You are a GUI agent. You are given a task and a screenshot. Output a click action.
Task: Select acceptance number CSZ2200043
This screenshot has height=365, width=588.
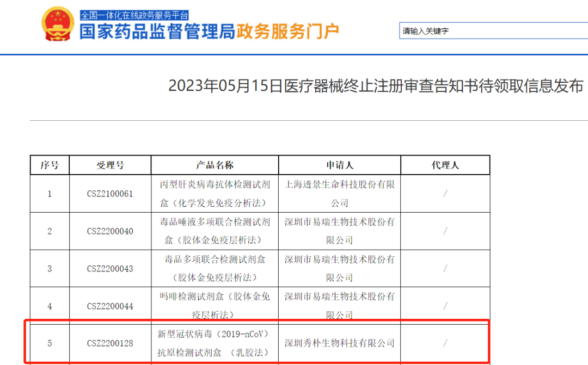[110, 269]
